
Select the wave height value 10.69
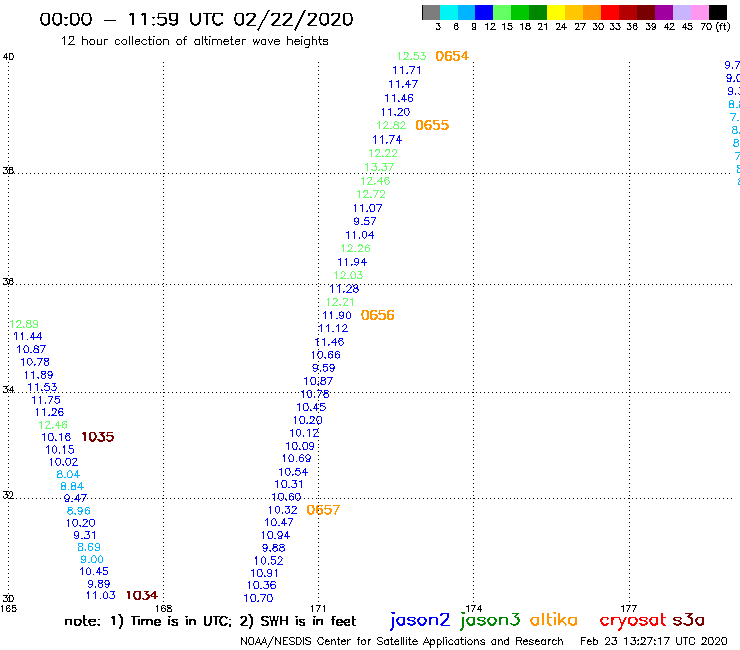pos(296,458)
